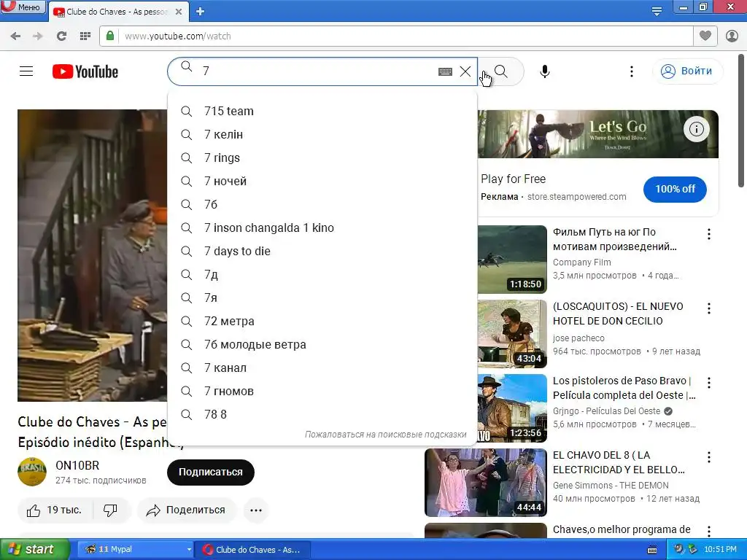Choose suggestion 7 inson changalda 1 kino

pyautogui.click(x=322, y=227)
